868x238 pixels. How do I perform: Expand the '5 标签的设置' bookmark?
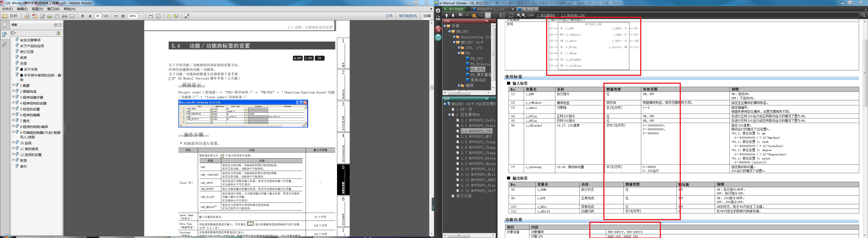(x=14, y=109)
